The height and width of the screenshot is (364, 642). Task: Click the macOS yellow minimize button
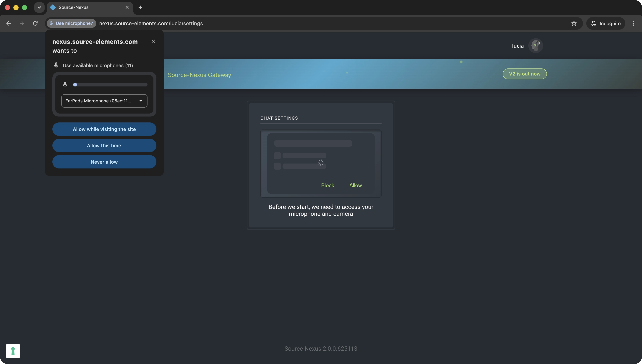[16, 7]
